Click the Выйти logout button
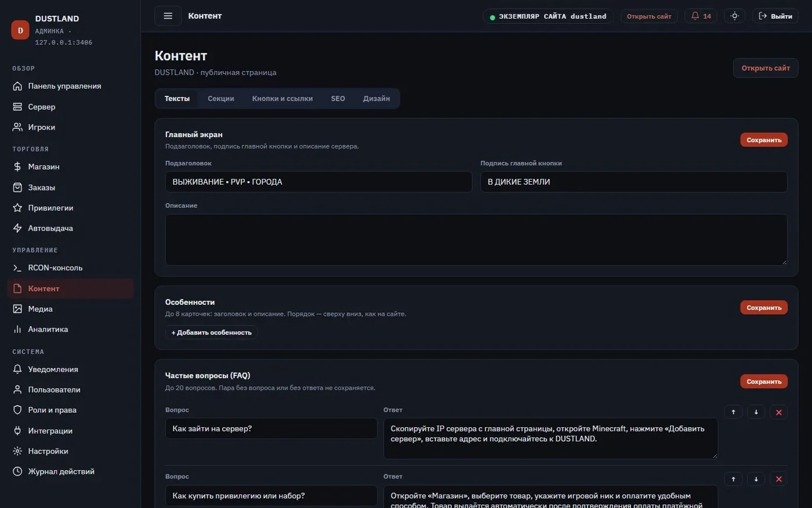 (775, 16)
